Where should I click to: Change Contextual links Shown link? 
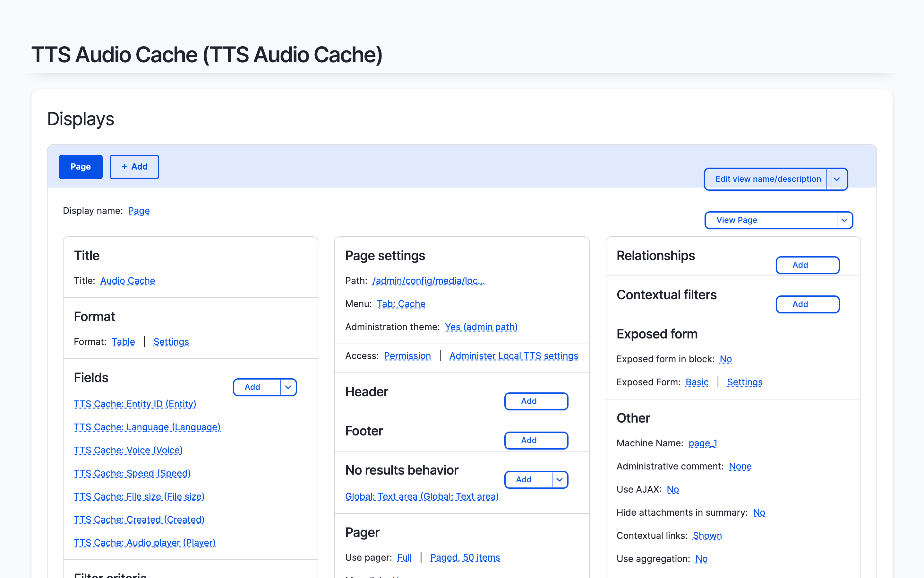707,536
